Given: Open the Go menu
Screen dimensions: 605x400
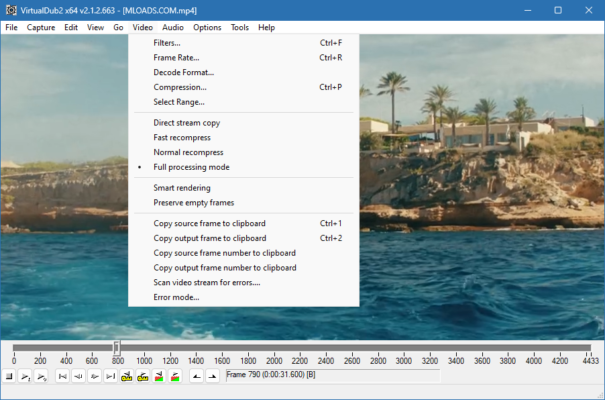Looking at the screenshot, I should pos(118,27).
